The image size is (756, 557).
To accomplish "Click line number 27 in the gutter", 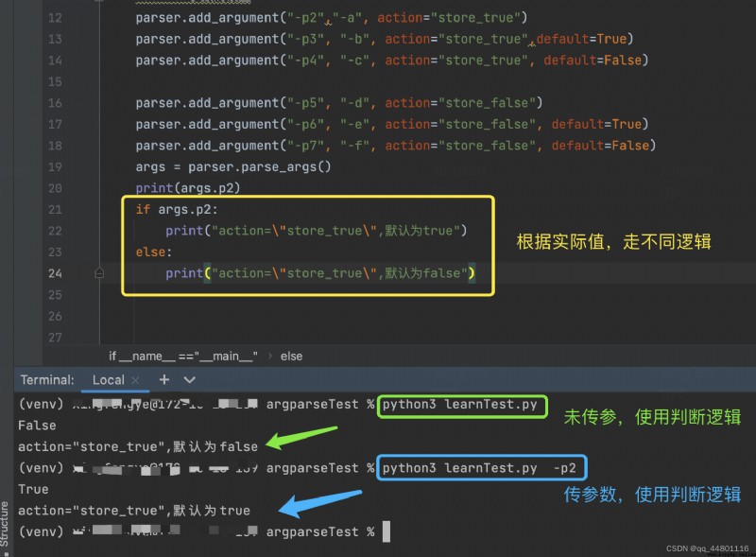I will click(x=55, y=338).
